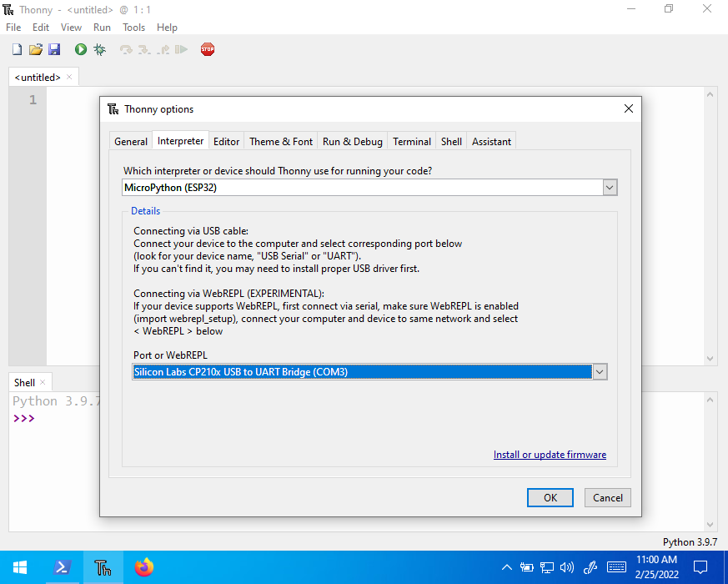The width and height of the screenshot is (728, 584).
Task: Click Shell scrollbar down arrow
Action: tap(710, 525)
